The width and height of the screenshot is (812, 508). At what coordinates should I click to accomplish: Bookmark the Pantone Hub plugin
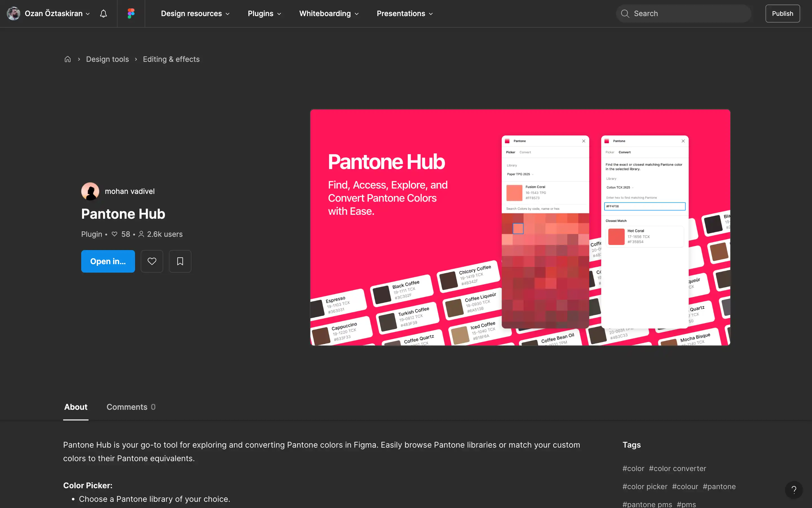pyautogui.click(x=180, y=261)
